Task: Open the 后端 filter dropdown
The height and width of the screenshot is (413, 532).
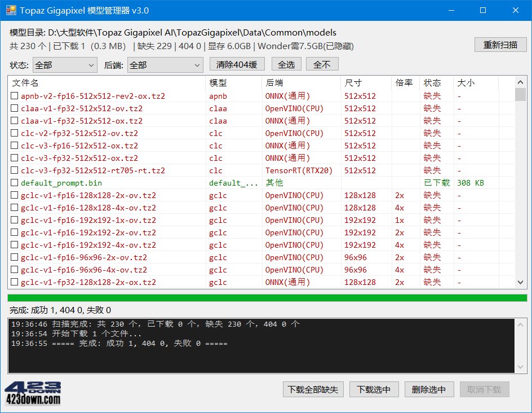Action: pyautogui.click(x=165, y=65)
